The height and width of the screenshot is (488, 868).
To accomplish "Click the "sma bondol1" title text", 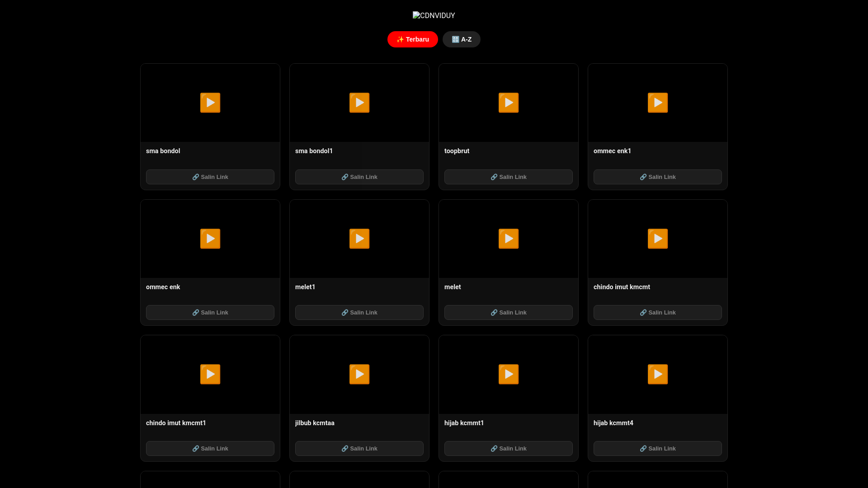I will 314,151.
